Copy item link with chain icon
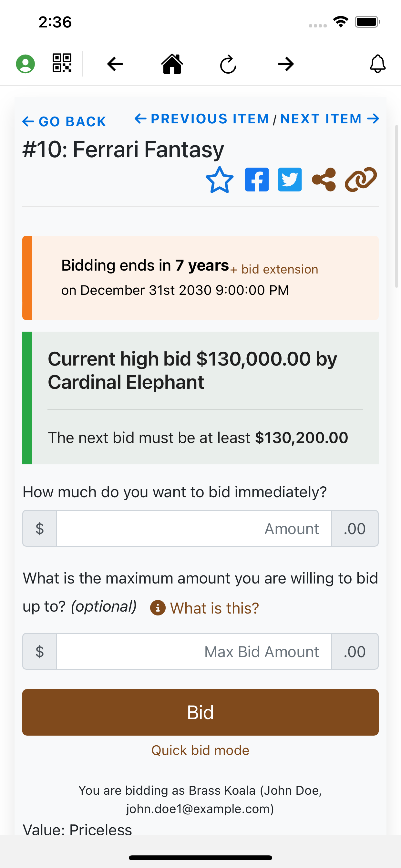Screen dimensions: 401x868 tap(361, 180)
